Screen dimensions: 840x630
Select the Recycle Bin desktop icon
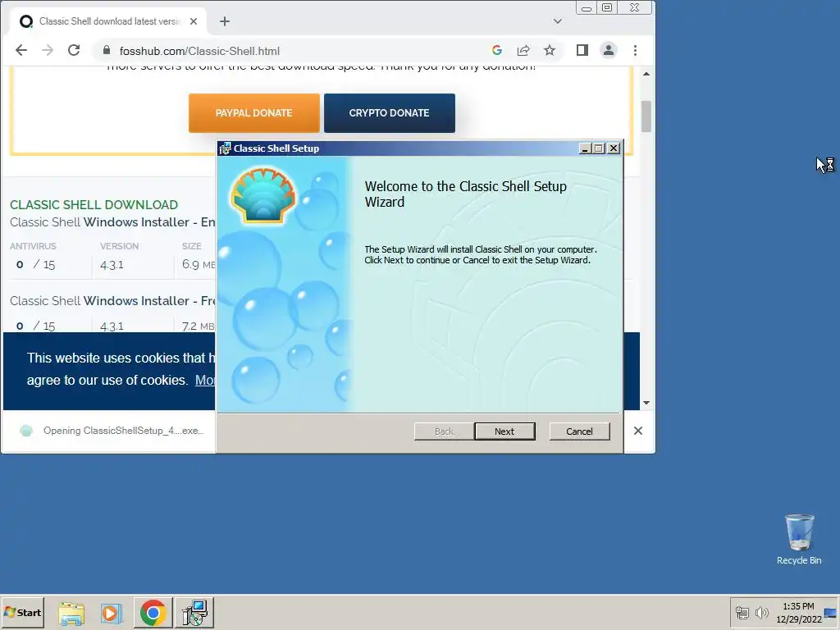799,540
